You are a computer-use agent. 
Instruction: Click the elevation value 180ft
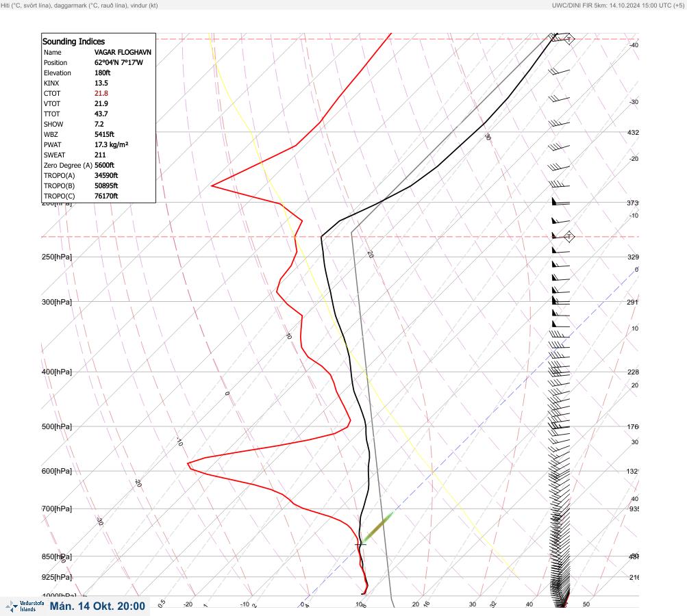[103, 73]
